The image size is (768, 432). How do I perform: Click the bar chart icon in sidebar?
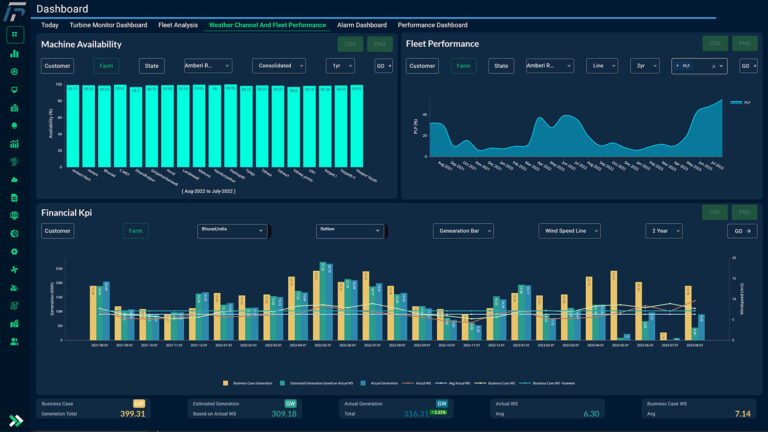[x=14, y=54]
